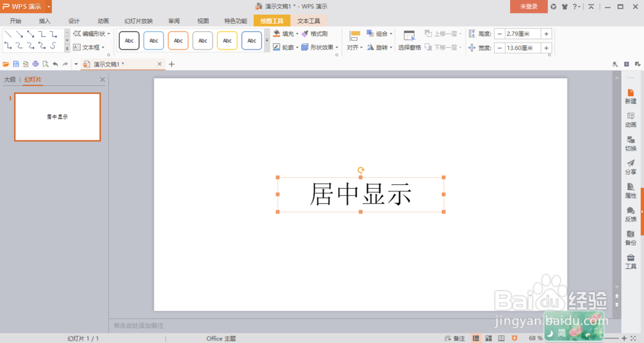Click the zoom in plus button

coord(624,338)
